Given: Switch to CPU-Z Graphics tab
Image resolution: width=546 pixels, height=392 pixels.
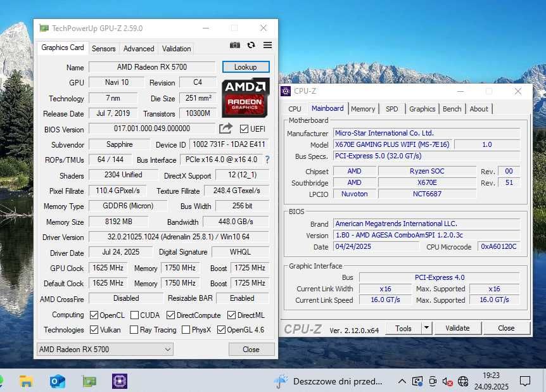Looking at the screenshot, I should coord(422,109).
